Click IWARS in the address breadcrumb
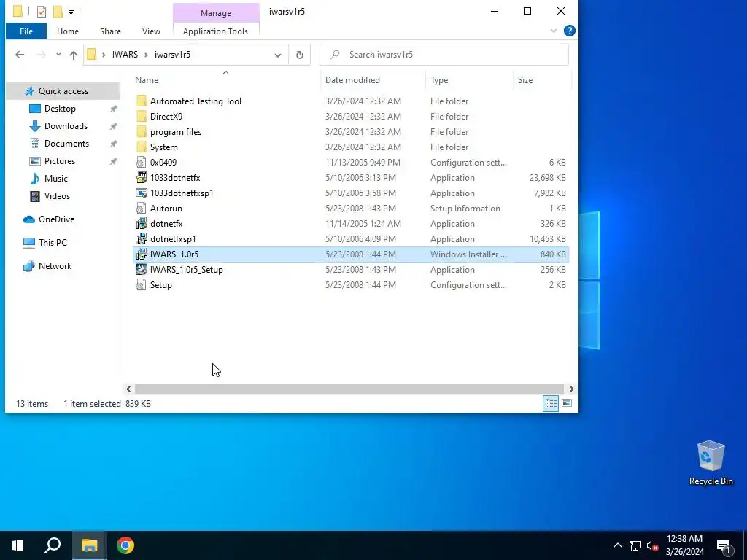The width and height of the screenshot is (747, 560). [x=125, y=55]
